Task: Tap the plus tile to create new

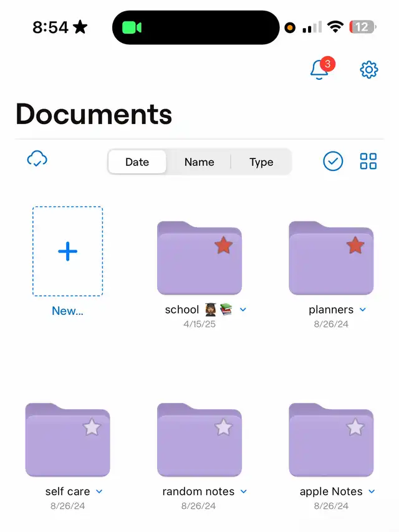Action: [67, 251]
